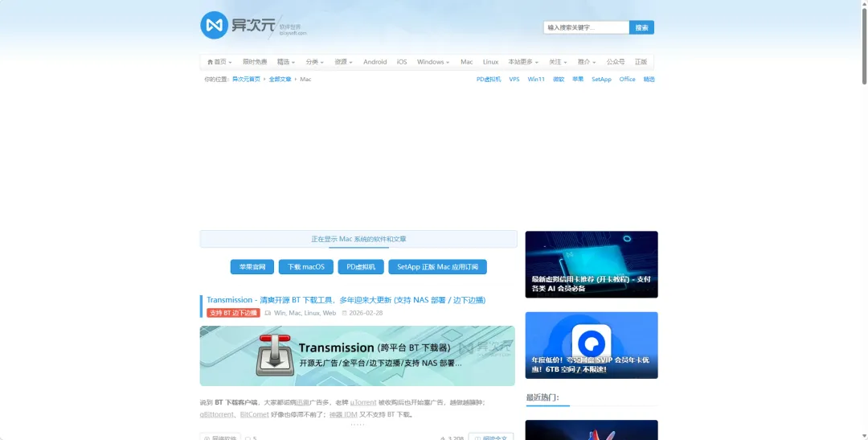Image resolution: width=868 pixels, height=440 pixels.
Task: Click the Transmission app icon in banner
Action: [x=275, y=356]
